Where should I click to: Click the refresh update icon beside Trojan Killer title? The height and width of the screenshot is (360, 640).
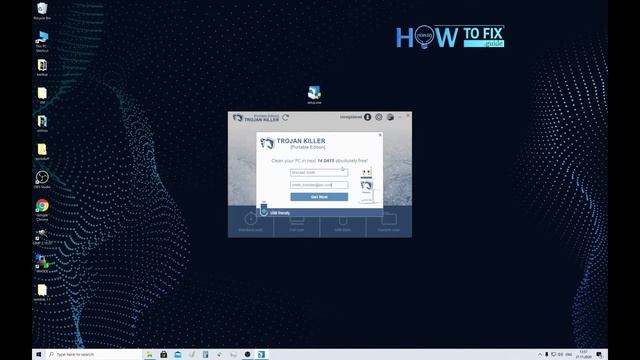point(286,118)
